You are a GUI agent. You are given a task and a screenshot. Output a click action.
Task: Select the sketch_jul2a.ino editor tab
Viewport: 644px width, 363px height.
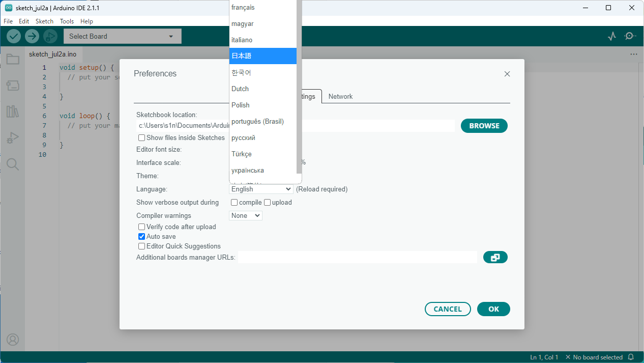coord(53,54)
